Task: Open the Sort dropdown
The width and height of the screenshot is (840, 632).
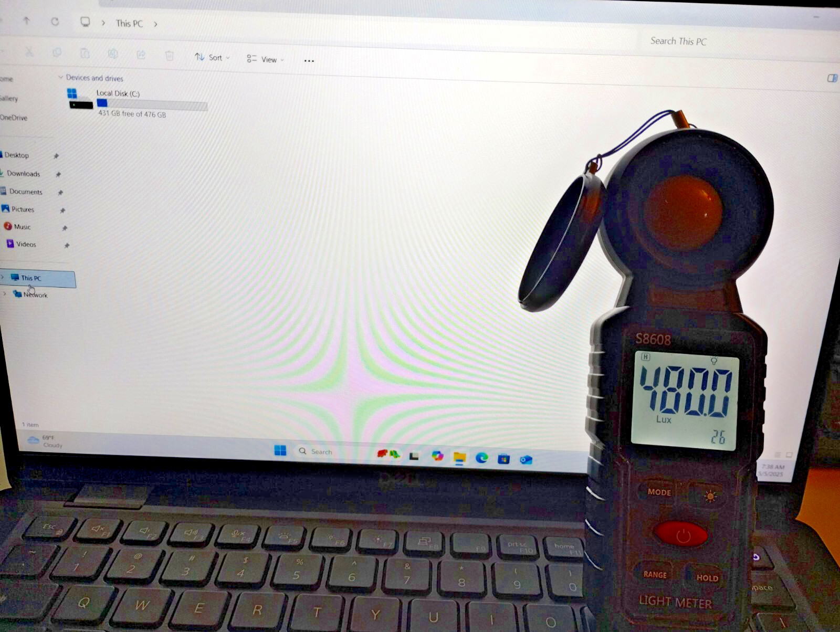Action: tap(212, 57)
